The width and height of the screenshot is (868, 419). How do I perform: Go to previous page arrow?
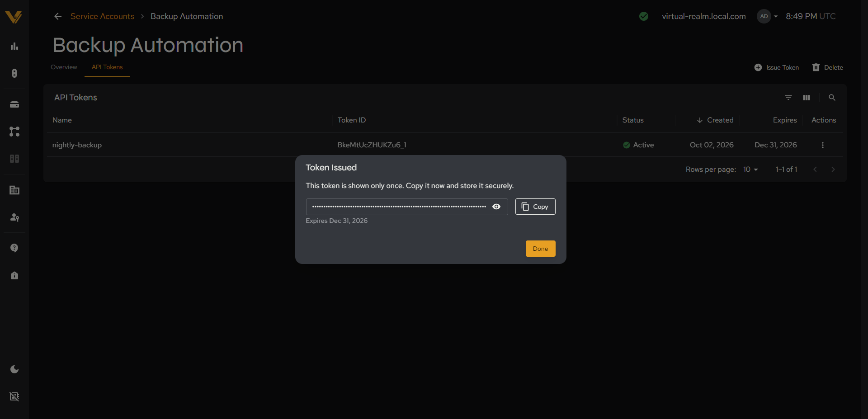(x=815, y=169)
